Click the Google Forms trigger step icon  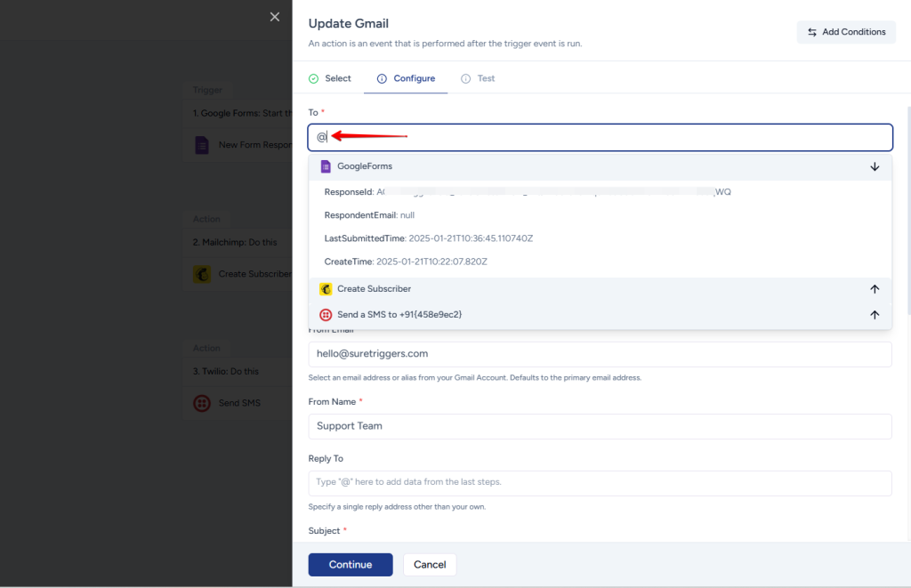(x=202, y=145)
